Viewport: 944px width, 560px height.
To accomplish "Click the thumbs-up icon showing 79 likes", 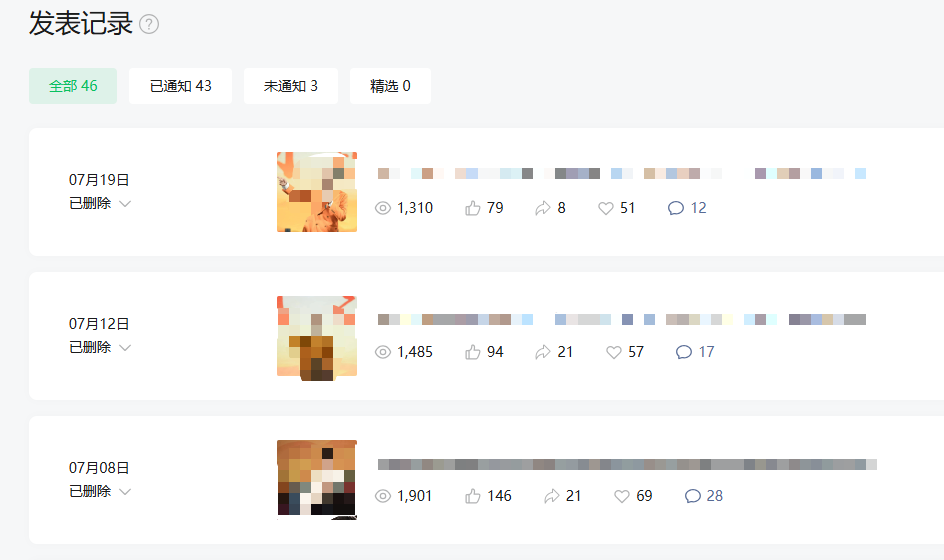I will 473,208.
